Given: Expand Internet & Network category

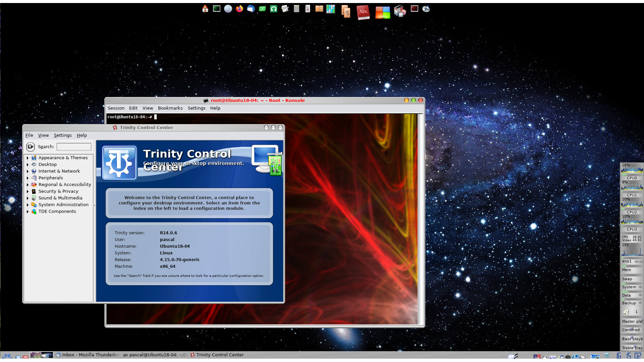Looking at the screenshot, I should 28,171.
